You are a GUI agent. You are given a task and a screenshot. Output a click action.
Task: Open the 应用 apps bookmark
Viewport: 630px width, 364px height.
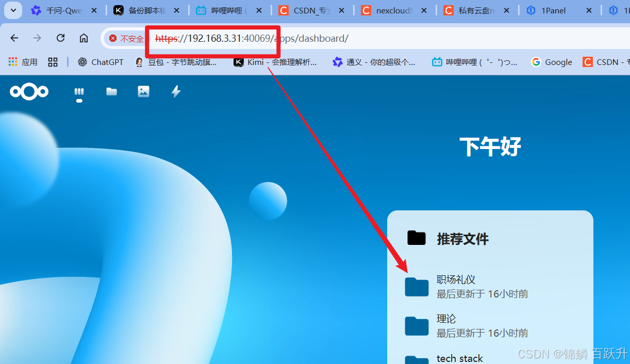click(23, 62)
